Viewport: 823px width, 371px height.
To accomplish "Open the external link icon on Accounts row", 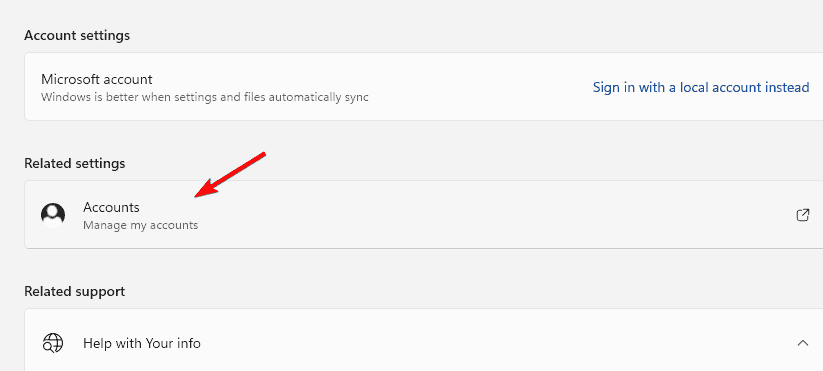I will [x=803, y=215].
